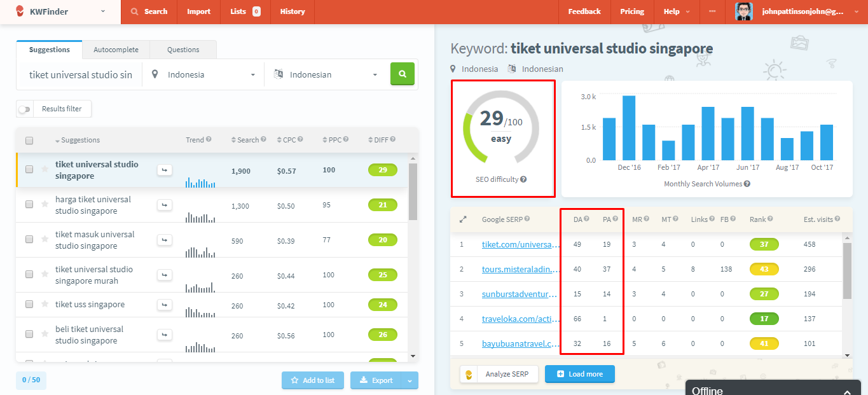The height and width of the screenshot is (395, 868).
Task: Check the select-all checkbox in the suggestions header
Action: tap(29, 140)
